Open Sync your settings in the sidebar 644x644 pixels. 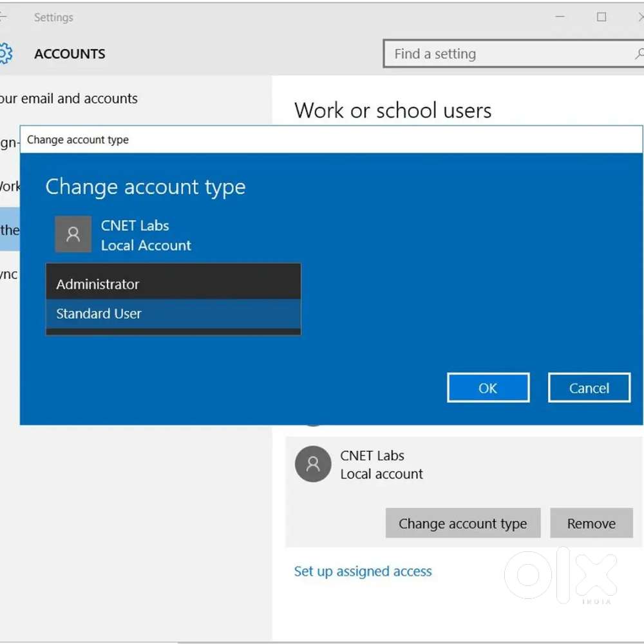[9, 274]
